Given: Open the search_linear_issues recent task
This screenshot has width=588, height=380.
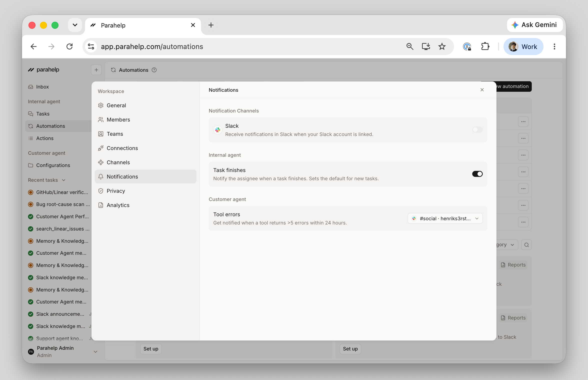Looking at the screenshot, I should [x=58, y=229].
